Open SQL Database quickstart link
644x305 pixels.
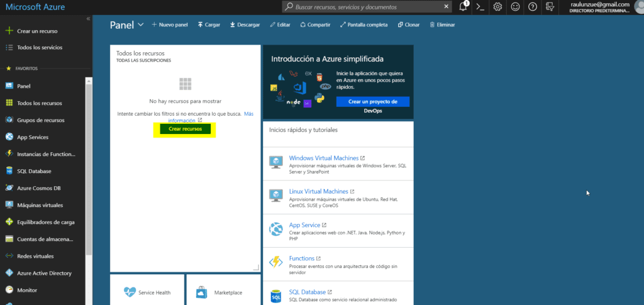(x=307, y=292)
